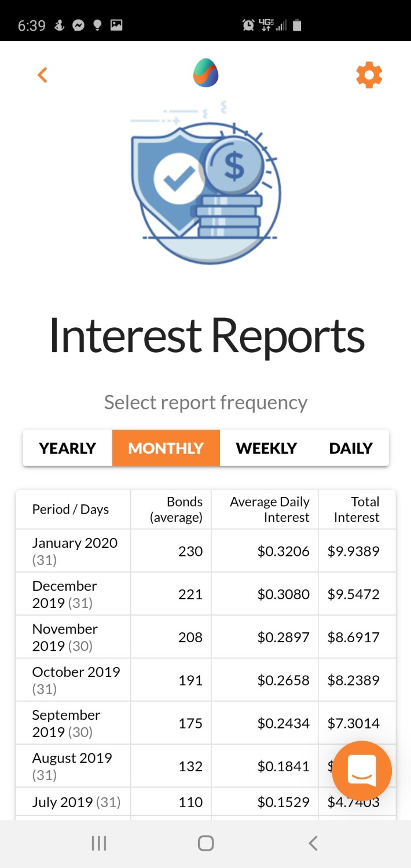Tap the October 2019 period entry
Image resolution: width=411 pixels, height=868 pixels.
tap(76, 680)
